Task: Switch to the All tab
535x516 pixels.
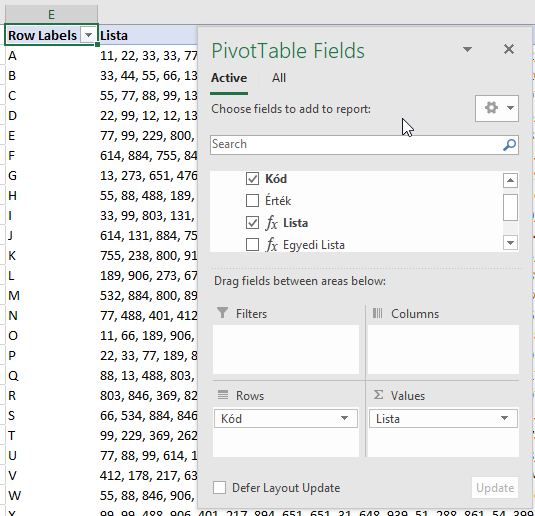Action: [279, 78]
